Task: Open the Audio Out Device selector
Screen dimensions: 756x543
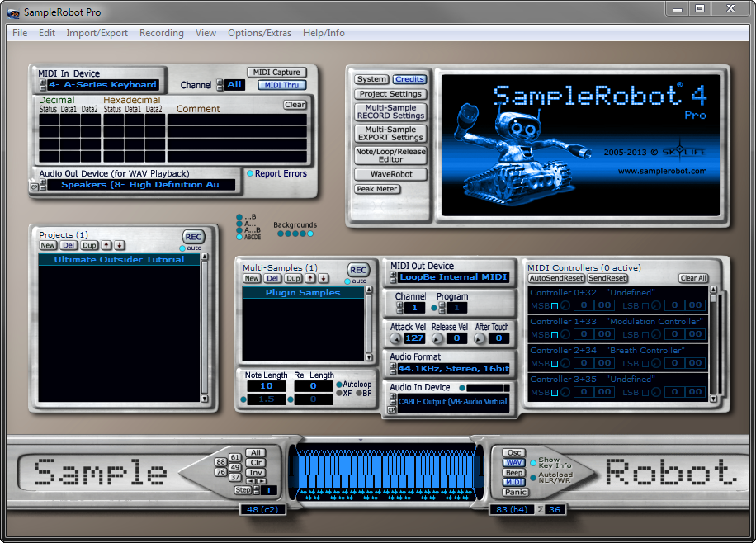Action: [140, 185]
